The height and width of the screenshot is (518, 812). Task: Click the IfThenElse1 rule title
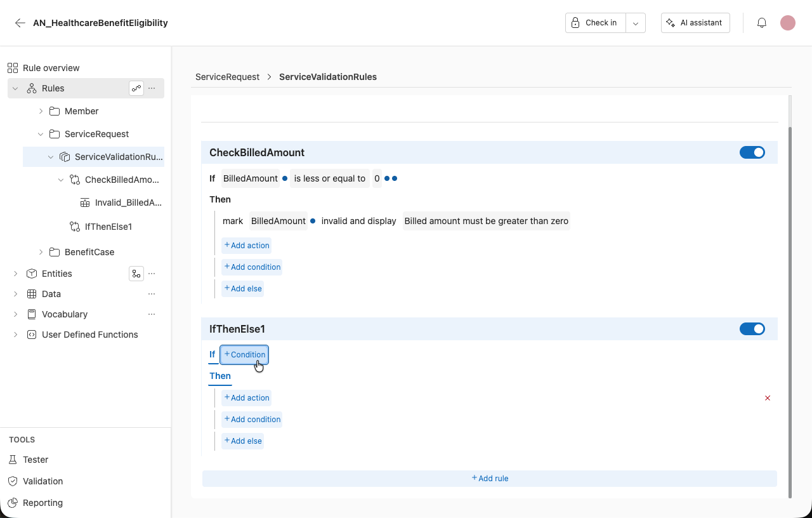(x=237, y=329)
